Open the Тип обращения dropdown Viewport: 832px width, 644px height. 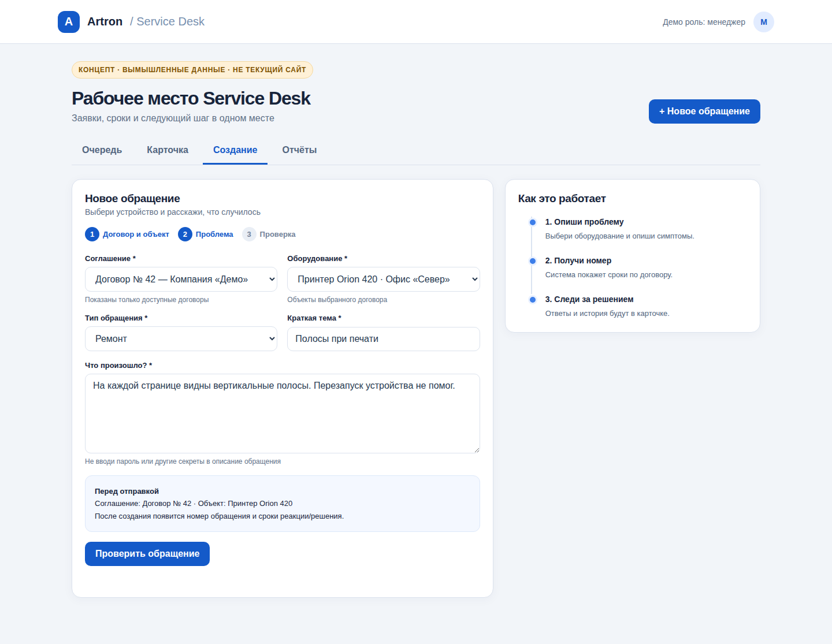(181, 339)
